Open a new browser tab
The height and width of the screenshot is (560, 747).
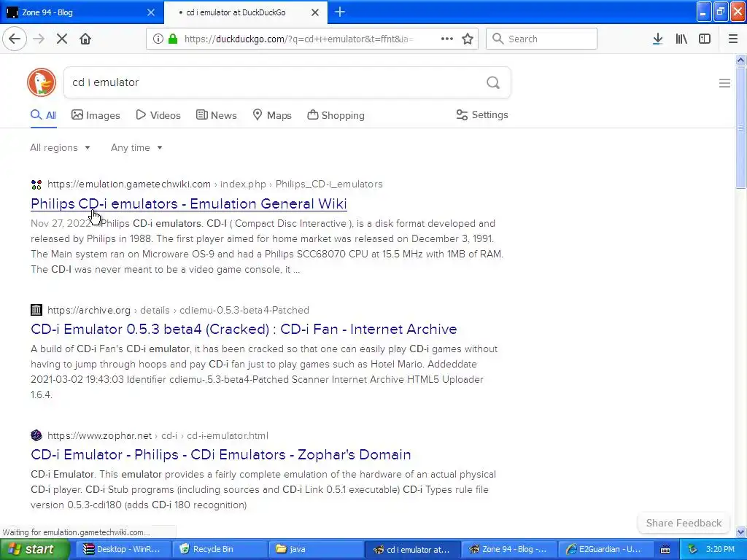340,12
